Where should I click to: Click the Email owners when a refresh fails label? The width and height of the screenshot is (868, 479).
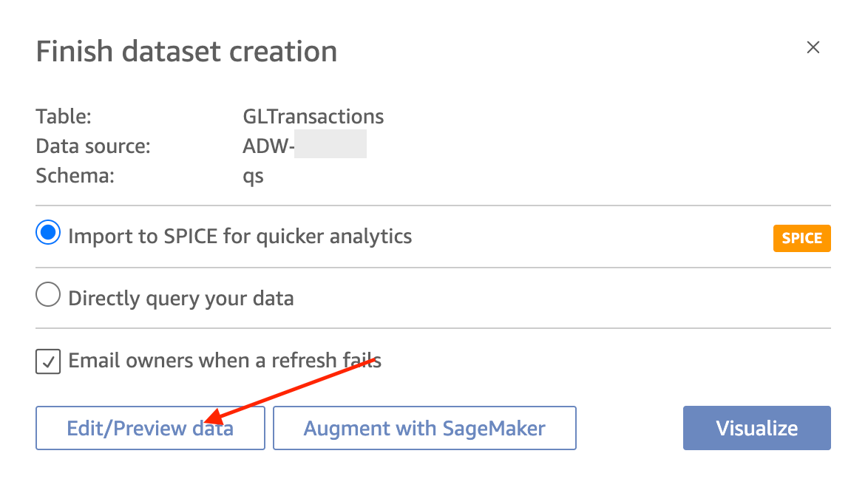pyautogui.click(x=225, y=361)
